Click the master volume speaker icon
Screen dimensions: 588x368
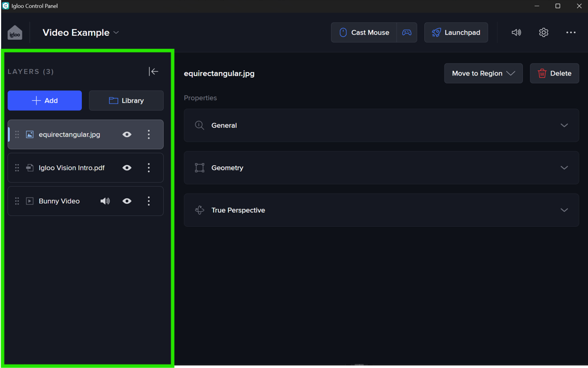[516, 33]
